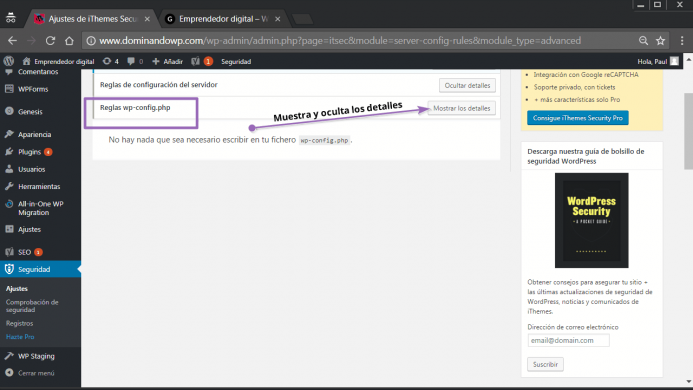Click the SEO Yoast icon in sidebar

click(9, 252)
